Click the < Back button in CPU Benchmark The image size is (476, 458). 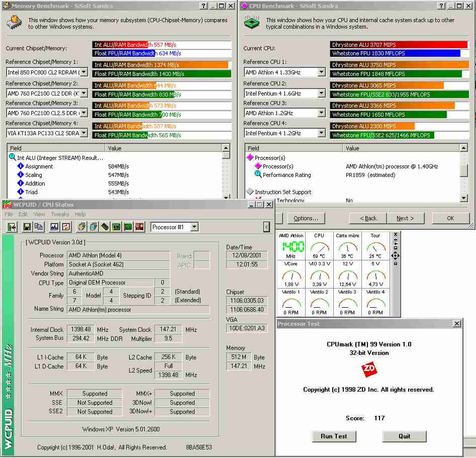click(368, 218)
